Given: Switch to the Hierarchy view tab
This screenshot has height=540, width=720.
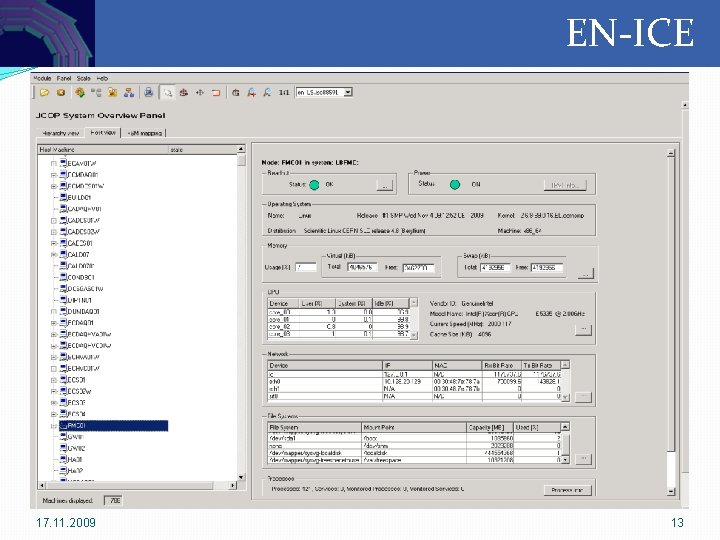Looking at the screenshot, I should pyautogui.click(x=61, y=133).
